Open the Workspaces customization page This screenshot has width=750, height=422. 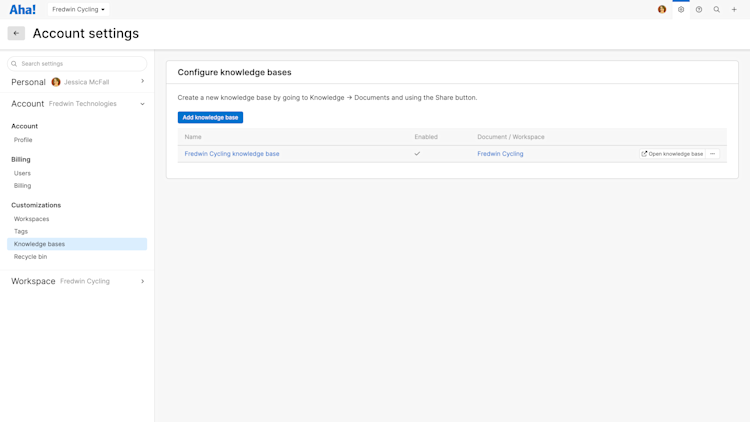point(32,219)
